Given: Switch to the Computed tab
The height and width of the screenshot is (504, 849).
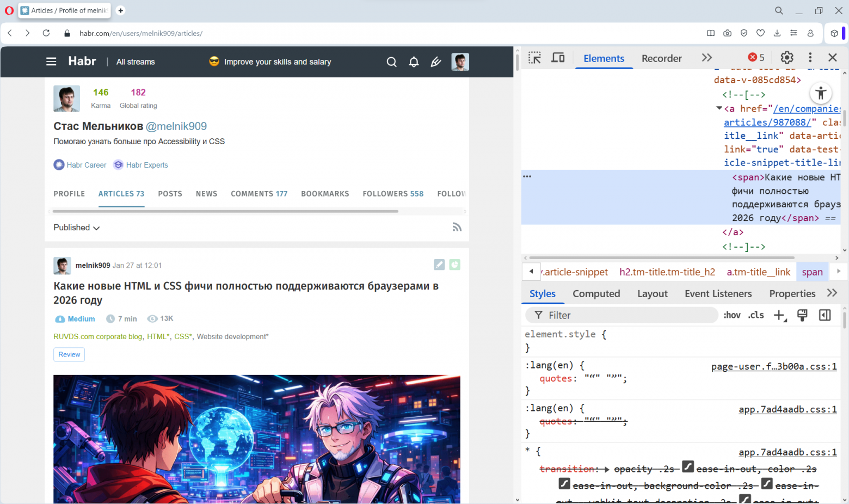Looking at the screenshot, I should click(x=596, y=294).
